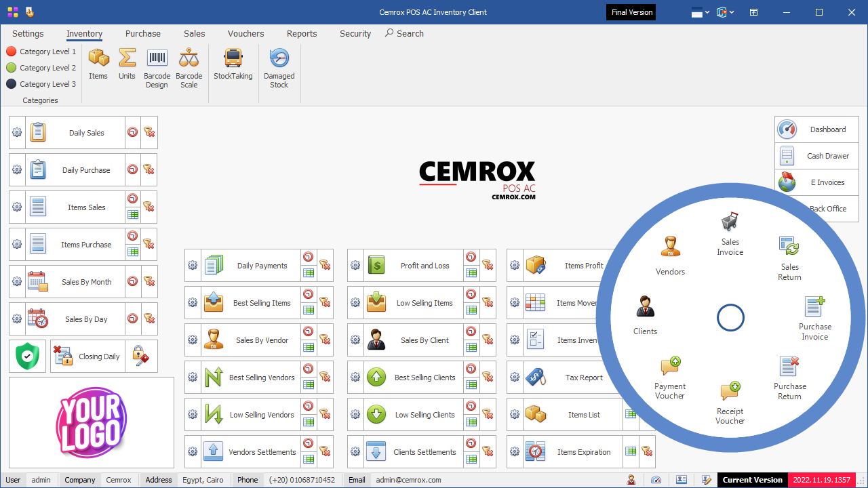
Task: Open the Vendors Settlements report
Action: 251,452
